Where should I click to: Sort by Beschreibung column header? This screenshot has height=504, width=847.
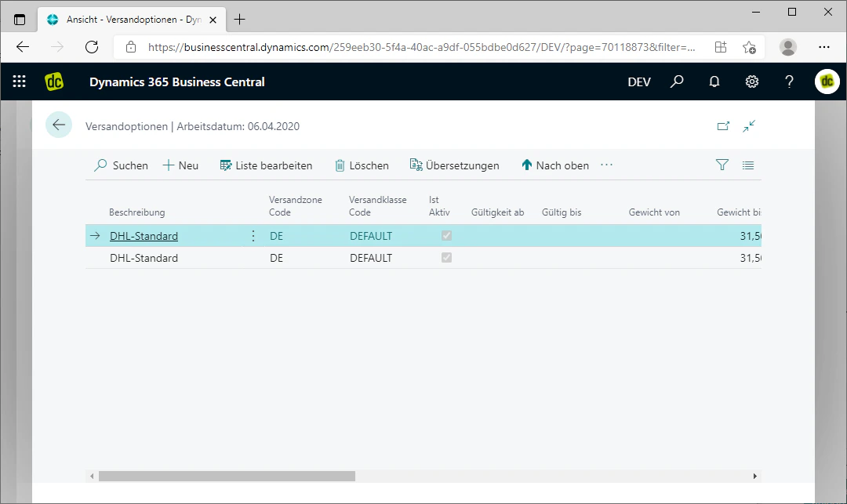click(x=136, y=212)
